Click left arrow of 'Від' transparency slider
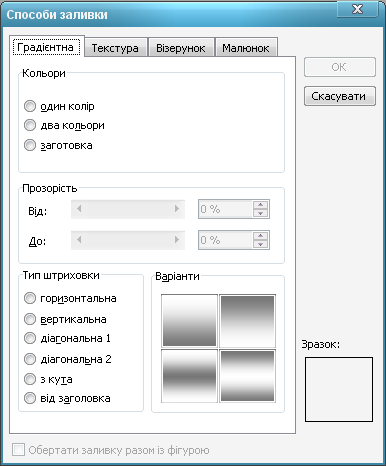The image size is (386, 466). coord(79,209)
